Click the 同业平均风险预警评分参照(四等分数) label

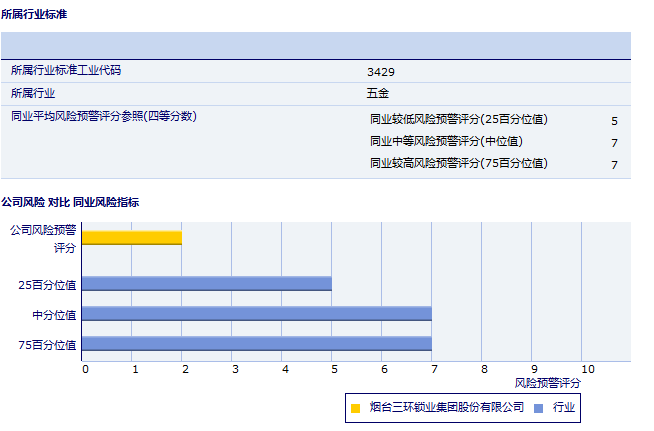[103, 116]
